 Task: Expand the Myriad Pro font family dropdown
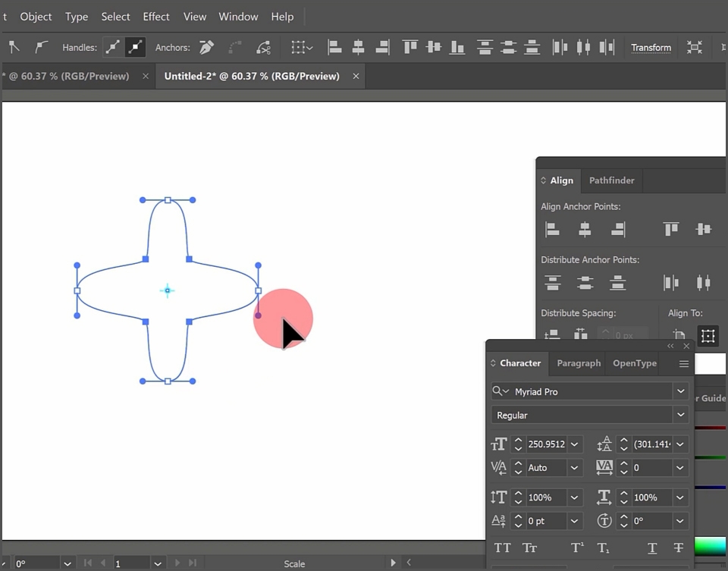681,391
